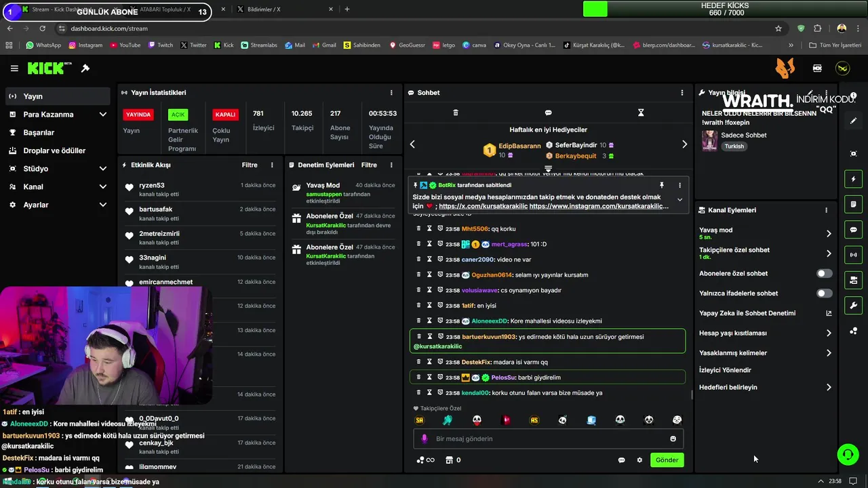The height and width of the screenshot is (488, 868).
Task: Open Takipçilere özel sohbet chevron
Action: pyautogui.click(x=829, y=253)
